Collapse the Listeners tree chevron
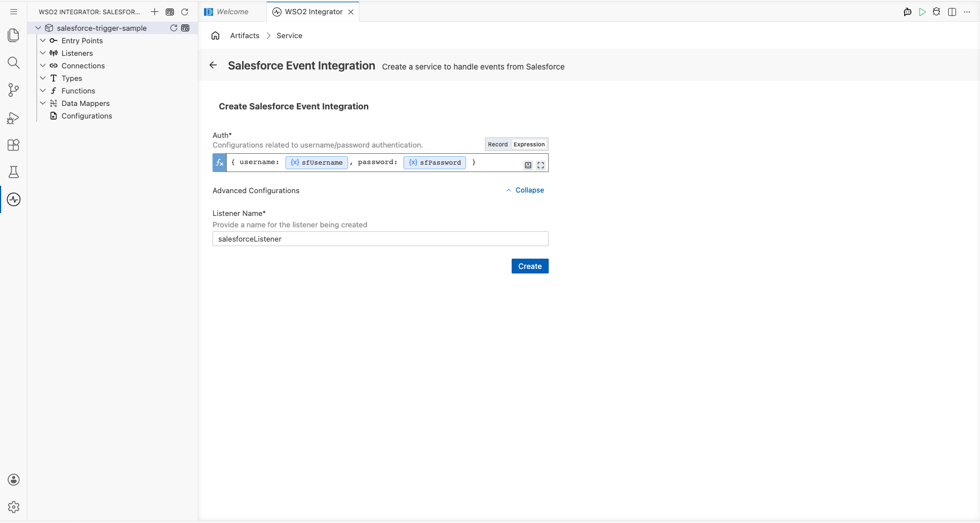 [43, 53]
